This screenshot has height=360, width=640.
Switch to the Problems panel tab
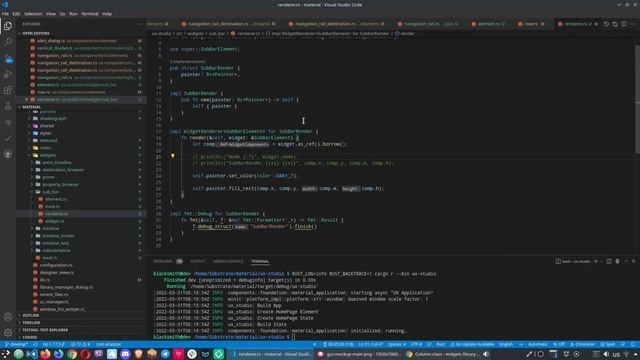point(168,262)
